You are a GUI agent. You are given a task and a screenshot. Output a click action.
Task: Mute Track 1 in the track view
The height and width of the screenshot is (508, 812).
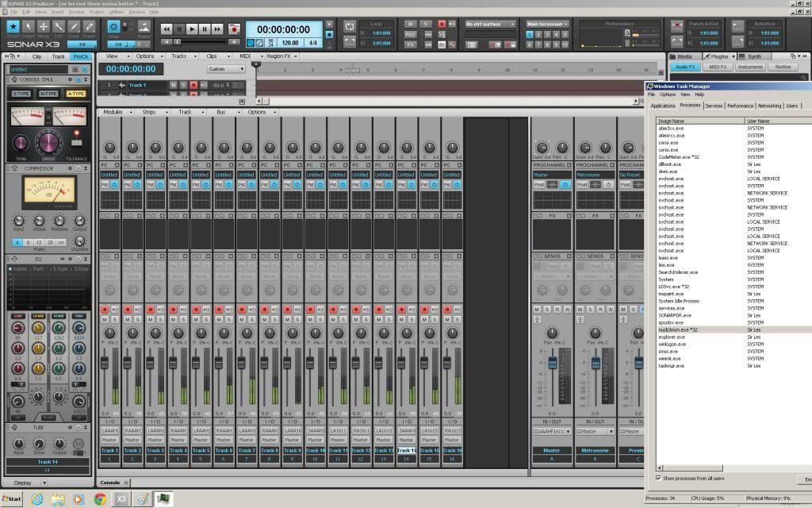[173, 85]
